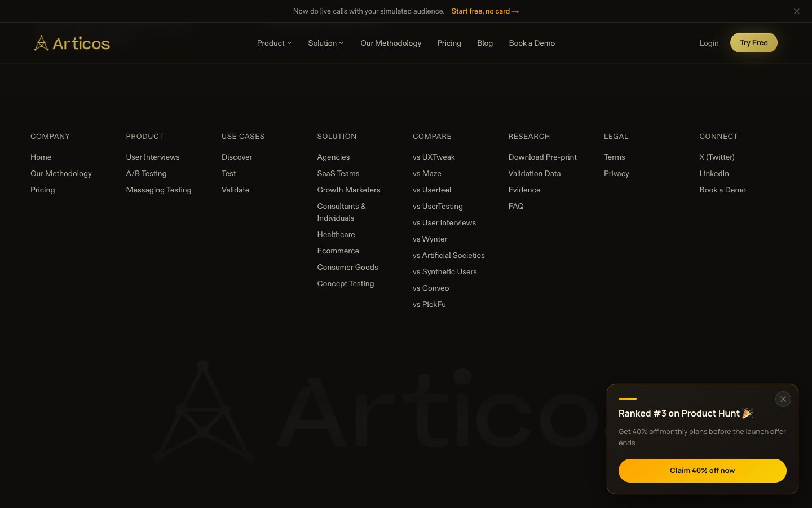Open Terms legal link
812x508 pixels.
tap(615, 157)
